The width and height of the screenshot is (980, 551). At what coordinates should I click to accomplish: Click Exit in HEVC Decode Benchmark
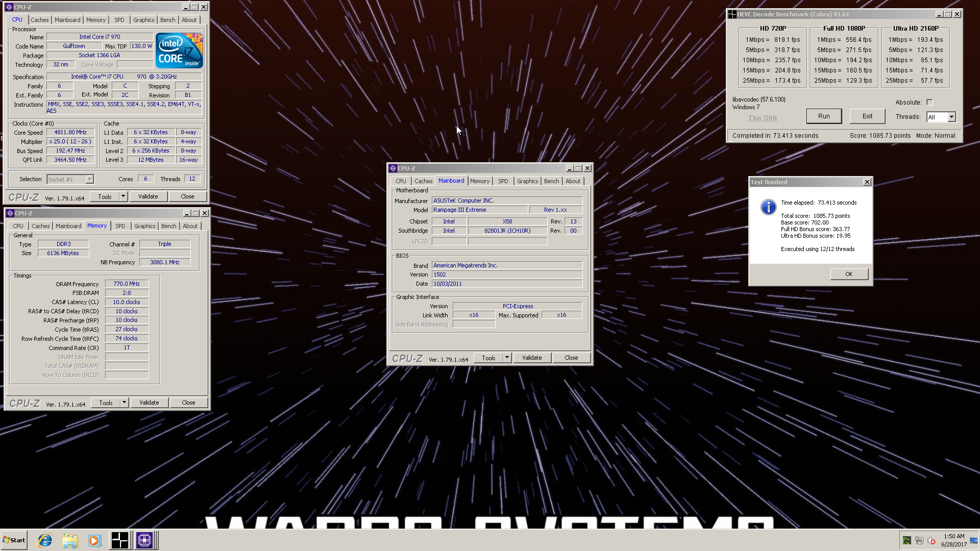pos(867,116)
